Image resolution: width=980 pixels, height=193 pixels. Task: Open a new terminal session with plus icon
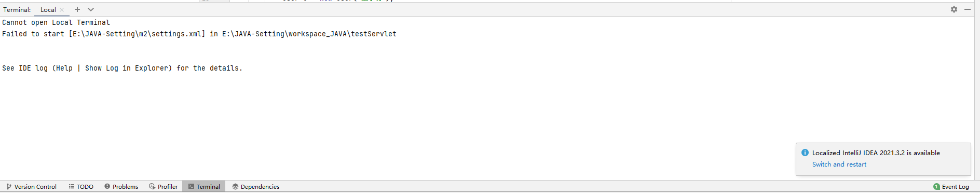pyautogui.click(x=77, y=9)
